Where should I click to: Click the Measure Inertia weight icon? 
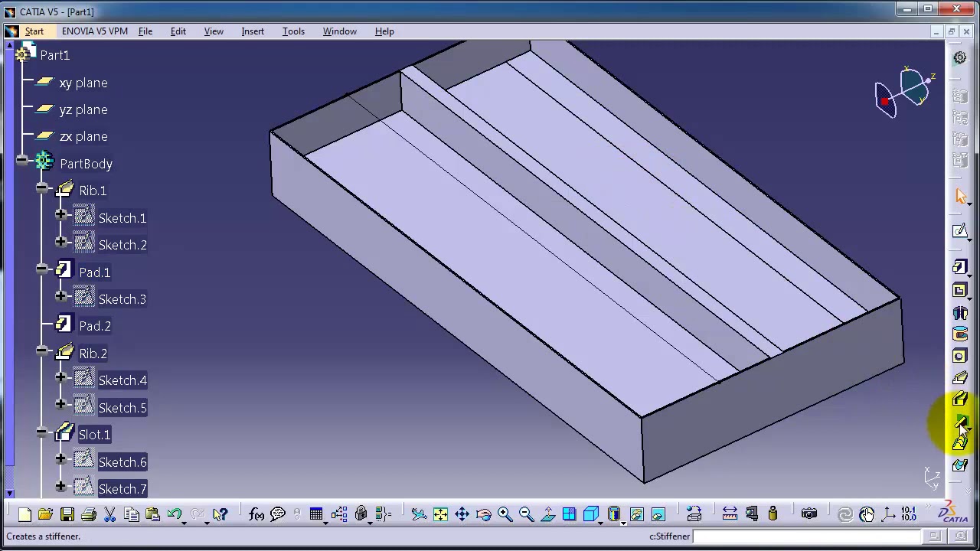tap(773, 514)
